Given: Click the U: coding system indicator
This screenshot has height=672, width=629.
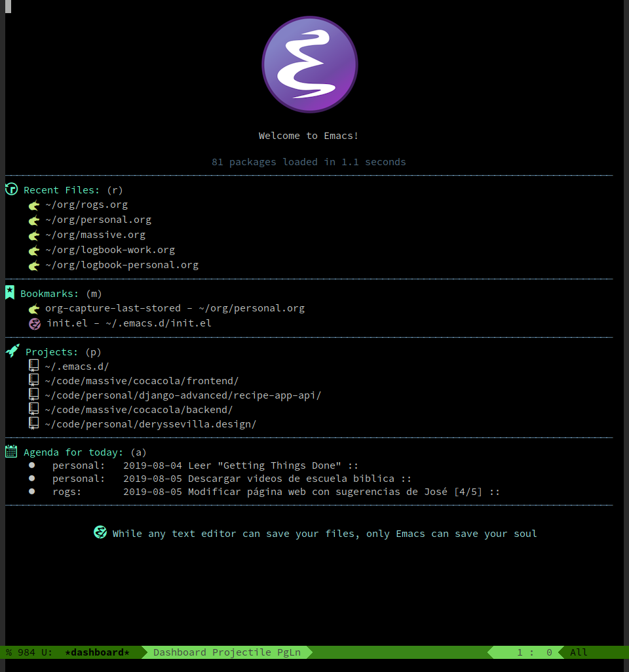Looking at the screenshot, I should click(x=47, y=652).
